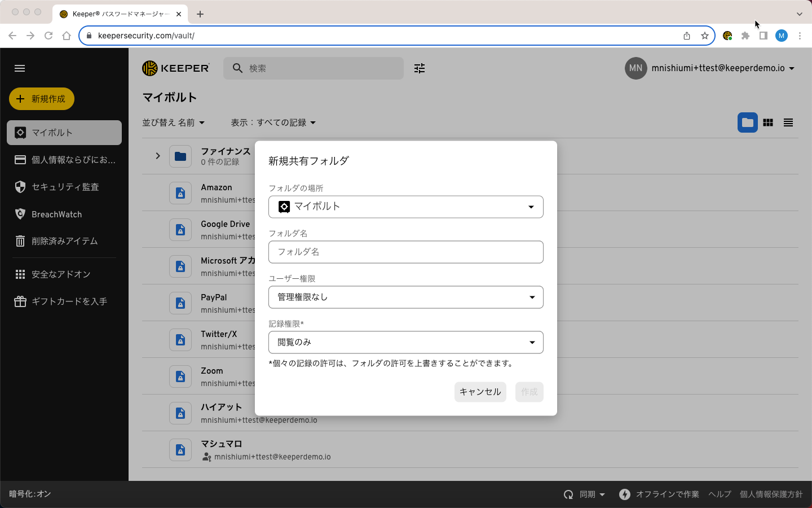The height and width of the screenshot is (508, 812).
Task: Click the キャンセル button
Action: pyautogui.click(x=480, y=392)
